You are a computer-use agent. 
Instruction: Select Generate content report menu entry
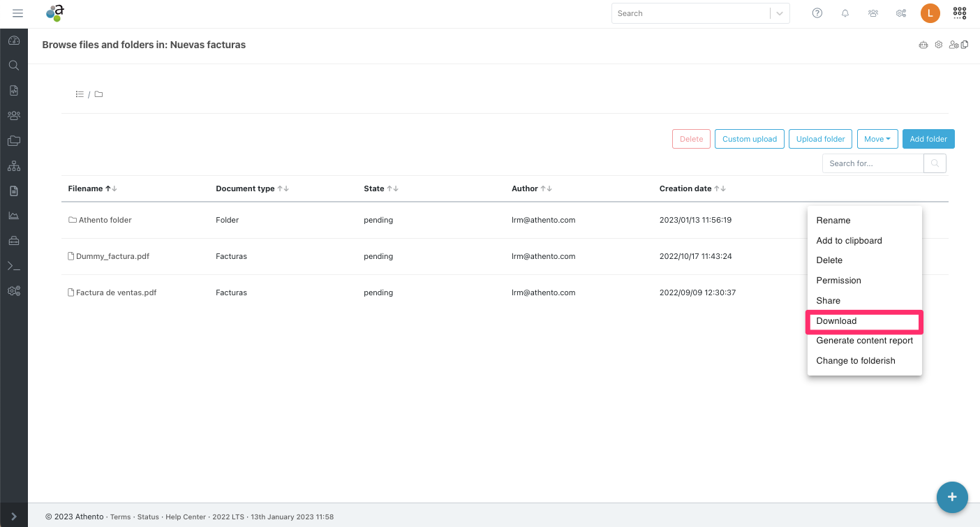(864, 341)
